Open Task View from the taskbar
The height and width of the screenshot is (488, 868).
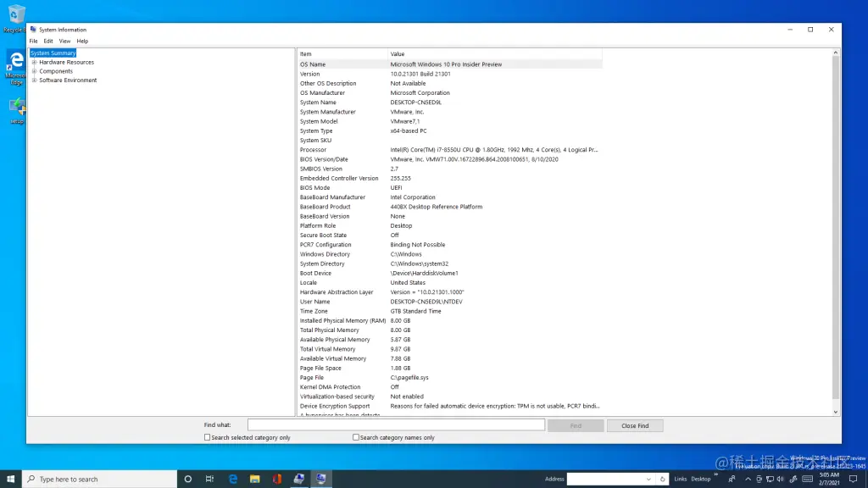(210, 480)
